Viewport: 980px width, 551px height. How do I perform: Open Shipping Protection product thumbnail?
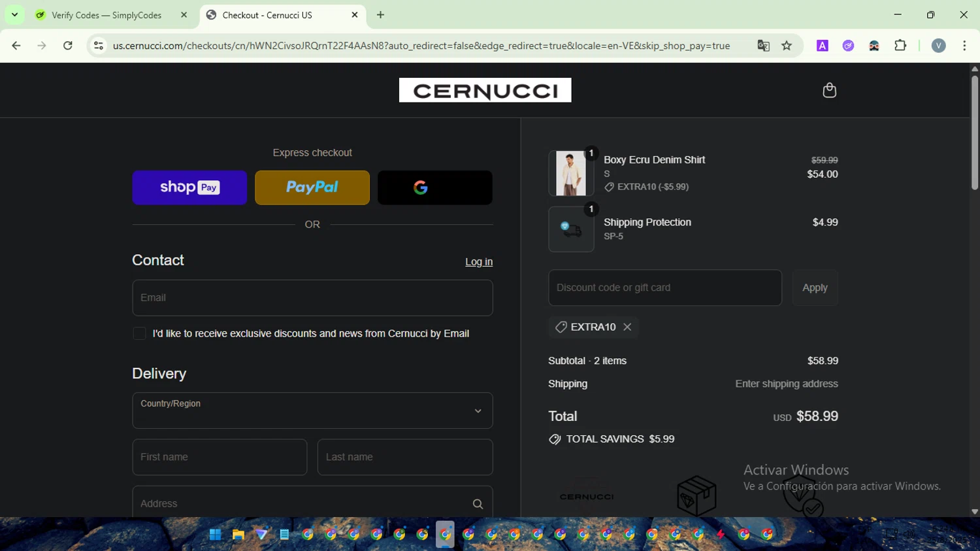click(571, 229)
